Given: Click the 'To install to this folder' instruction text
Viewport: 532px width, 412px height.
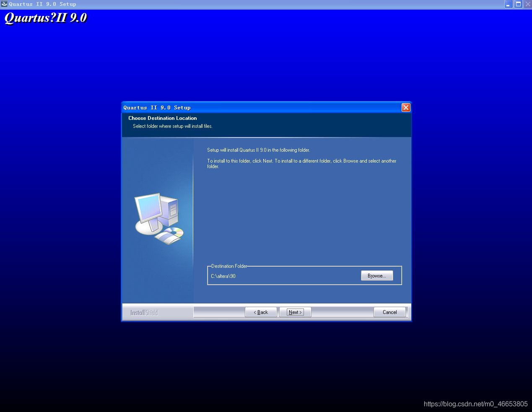Looking at the screenshot, I should 302,163.
